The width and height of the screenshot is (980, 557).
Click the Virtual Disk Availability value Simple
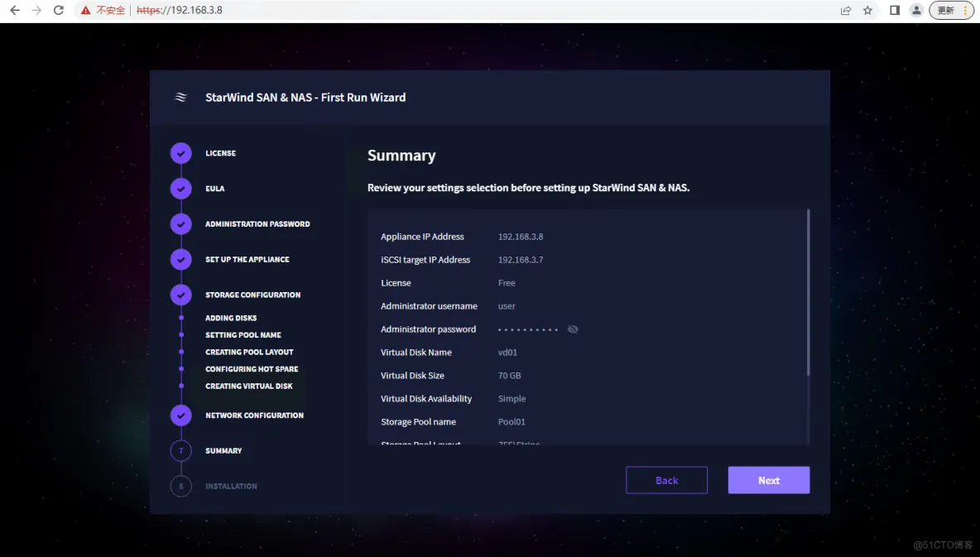pos(512,398)
